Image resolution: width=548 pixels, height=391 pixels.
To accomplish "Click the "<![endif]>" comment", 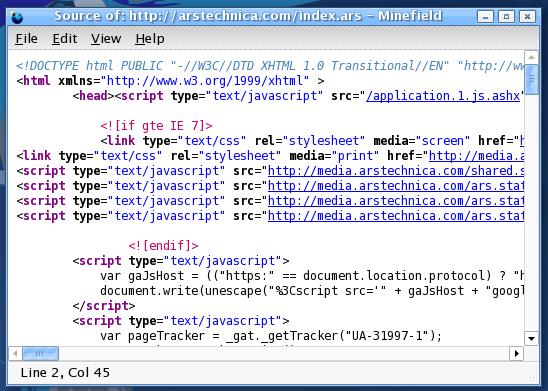I will (x=163, y=246).
